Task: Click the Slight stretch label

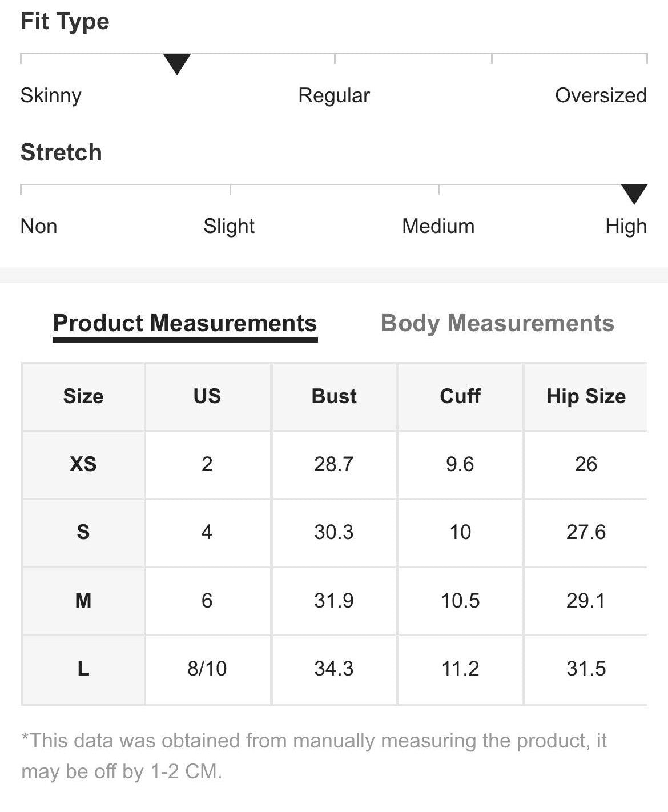Action: point(229,227)
